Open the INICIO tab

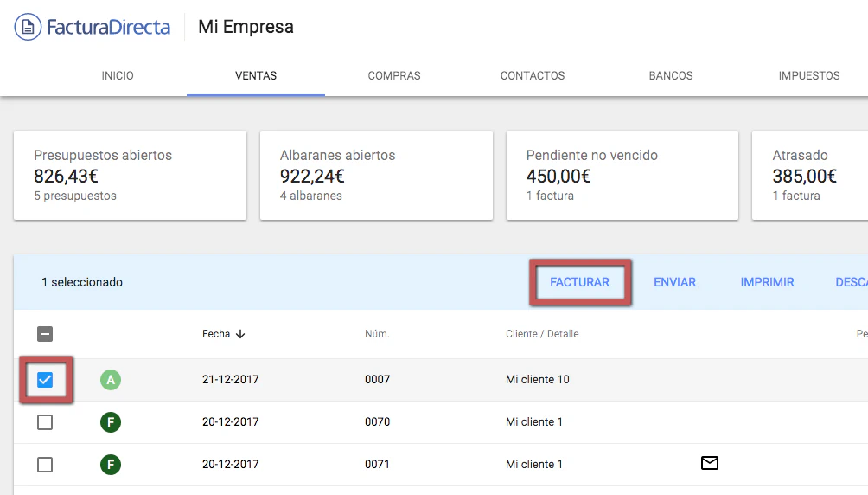[x=118, y=76]
